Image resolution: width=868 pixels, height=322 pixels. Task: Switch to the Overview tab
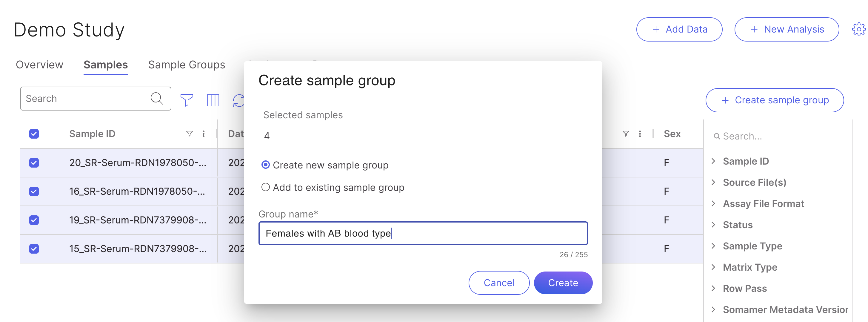pos(39,65)
